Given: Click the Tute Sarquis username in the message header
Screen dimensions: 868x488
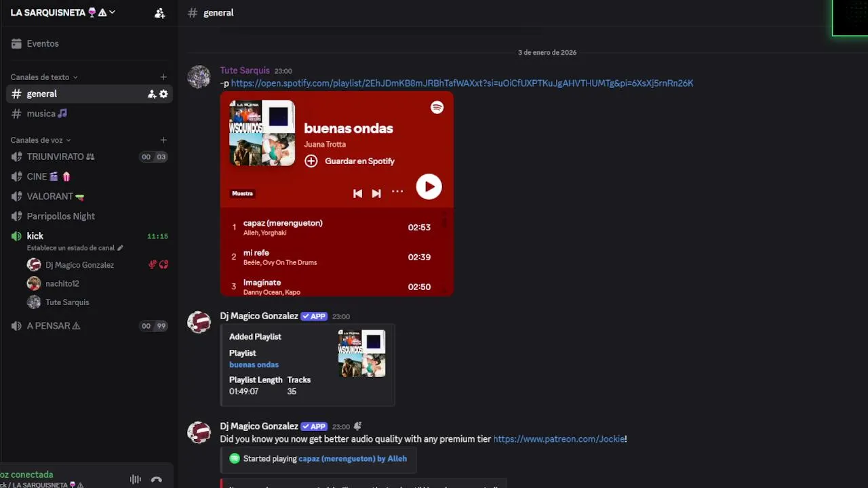Looking at the screenshot, I should pyautogui.click(x=245, y=70).
